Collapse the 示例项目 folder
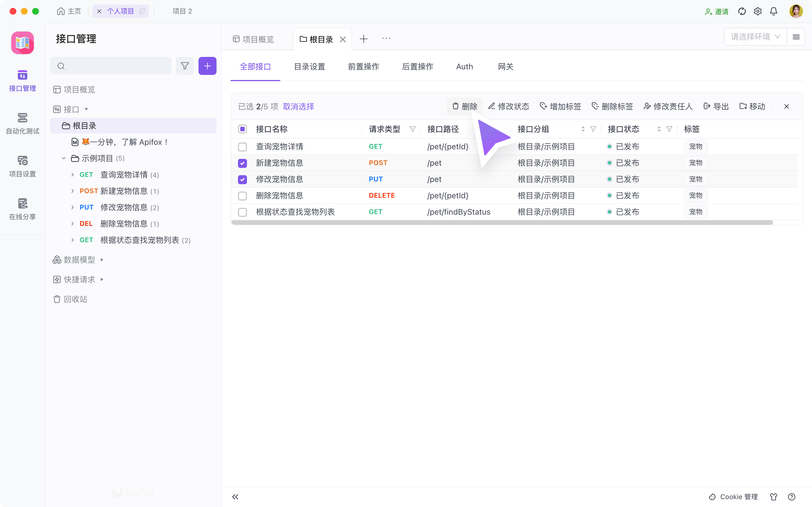The image size is (812, 507). 64,158
